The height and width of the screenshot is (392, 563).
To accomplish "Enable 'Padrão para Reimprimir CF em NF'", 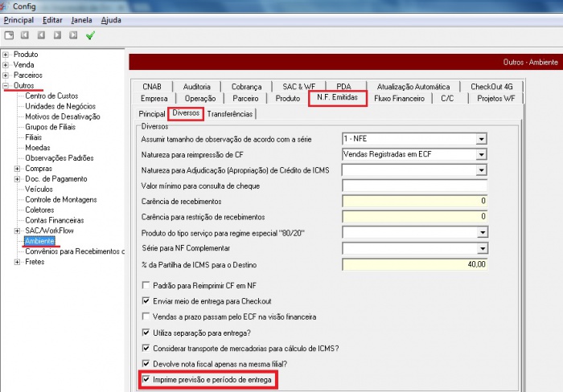I will (x=146, y=285).
